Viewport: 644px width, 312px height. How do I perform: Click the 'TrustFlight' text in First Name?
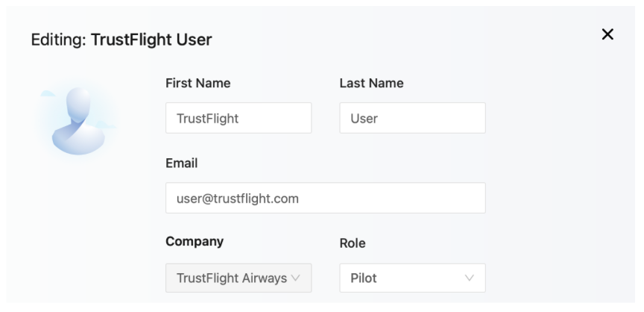click(207, 118)
